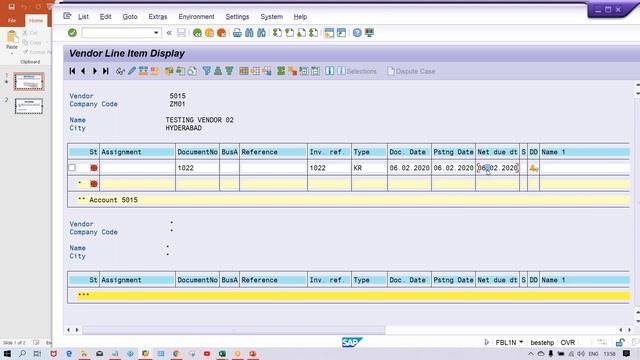Click the Sort Descending icon
Viewport: 640px width, 360px height.
coord(229,71)
